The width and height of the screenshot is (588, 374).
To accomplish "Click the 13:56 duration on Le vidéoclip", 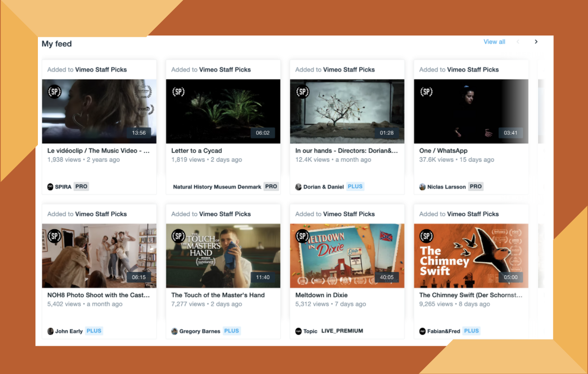I will coord(139,133).
